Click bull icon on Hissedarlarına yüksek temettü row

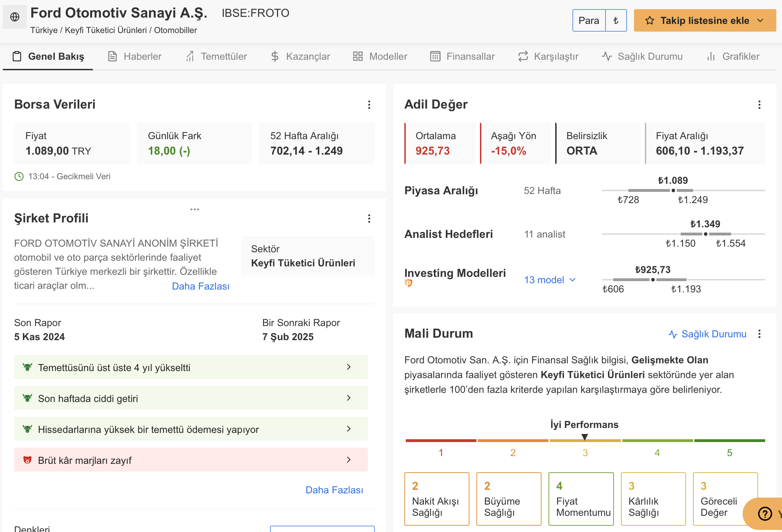[x=27, y=429]
